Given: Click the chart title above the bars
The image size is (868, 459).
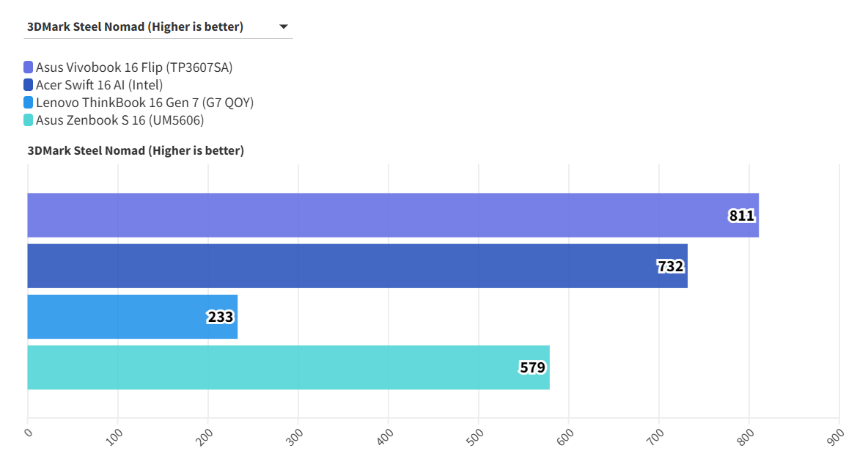Looking at the screenshot, I should [x=136, y=151].
